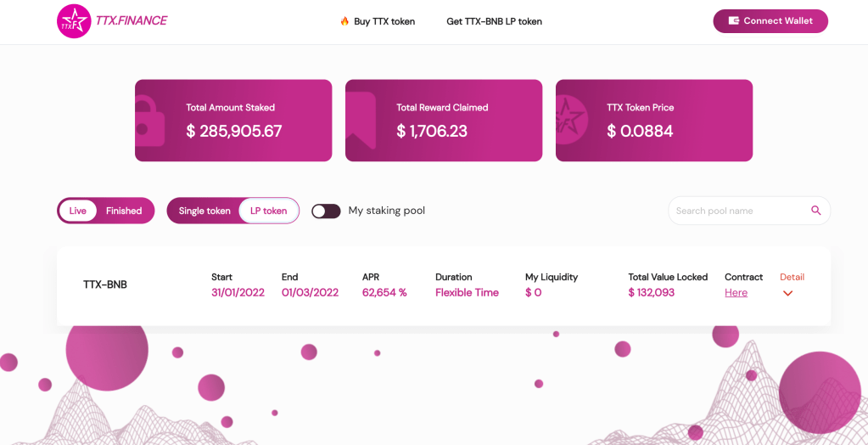Open the Get TTX-BNB LP token link
This screenshot has height=445, width=868.
point(494,21)
